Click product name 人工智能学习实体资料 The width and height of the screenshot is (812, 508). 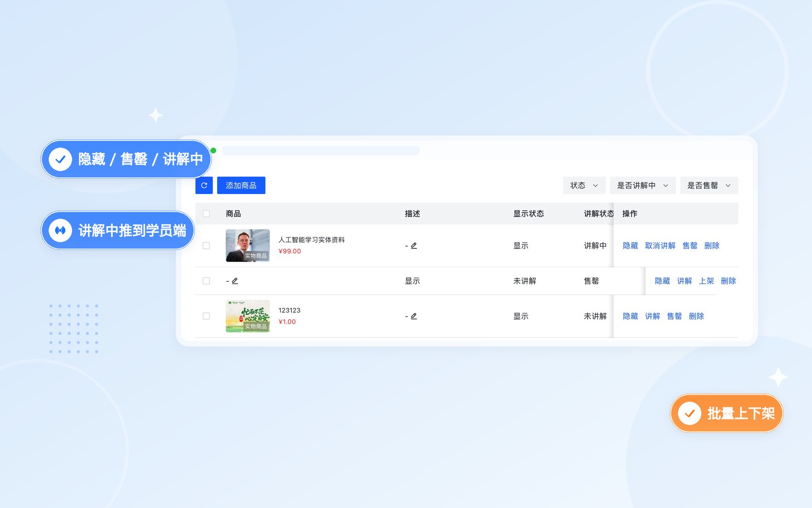(x=311, y=239)
